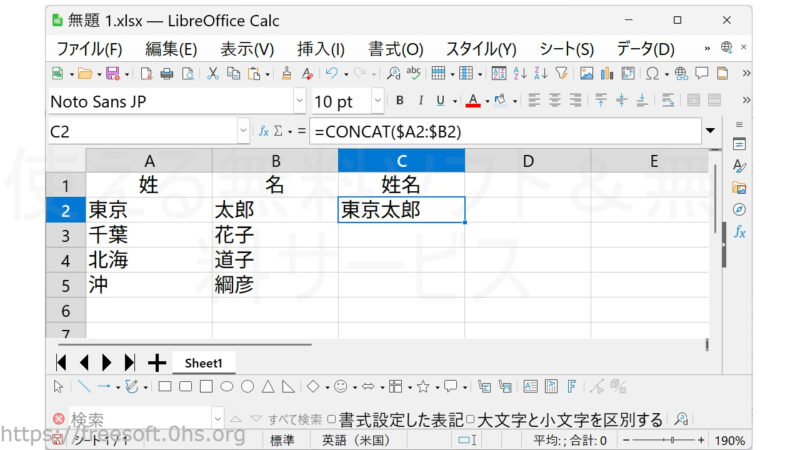Enable the 書式設定した表記 checkbox
The height and width of the screenshot is (450, 800).
pyautogui.click(x=332, y=419)
